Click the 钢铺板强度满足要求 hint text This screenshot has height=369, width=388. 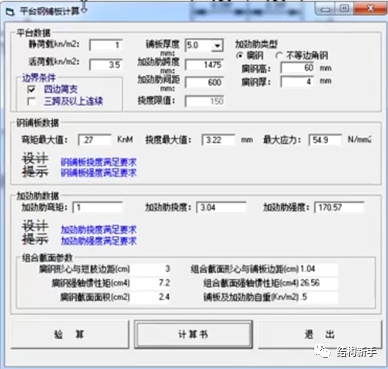99,173
